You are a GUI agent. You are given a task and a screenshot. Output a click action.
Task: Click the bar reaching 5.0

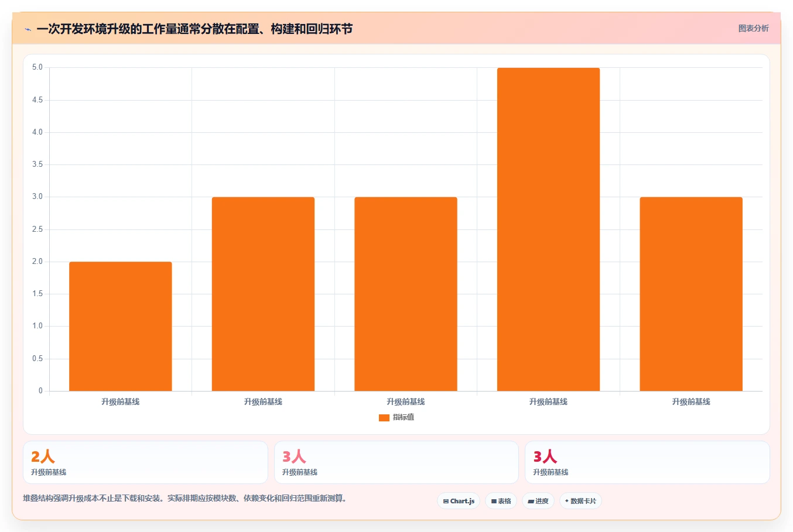pos(548,229)
